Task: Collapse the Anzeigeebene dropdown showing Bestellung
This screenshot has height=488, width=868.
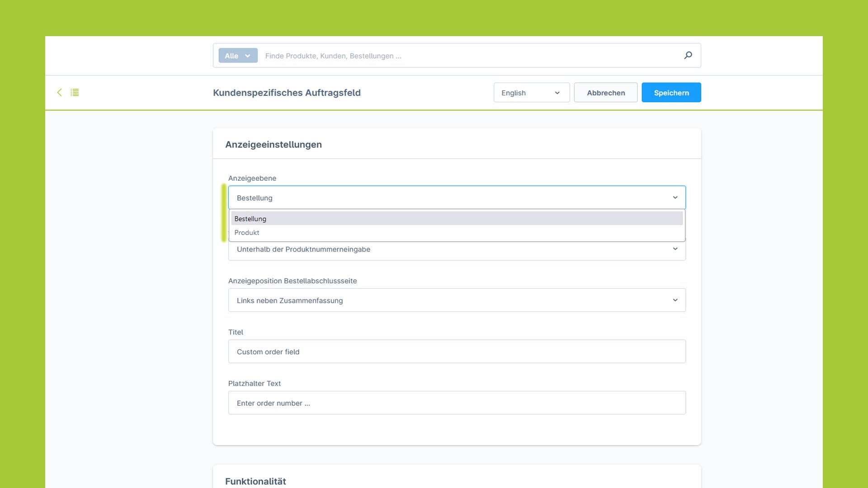Action: pyautogui.click(x=457, y=197)
